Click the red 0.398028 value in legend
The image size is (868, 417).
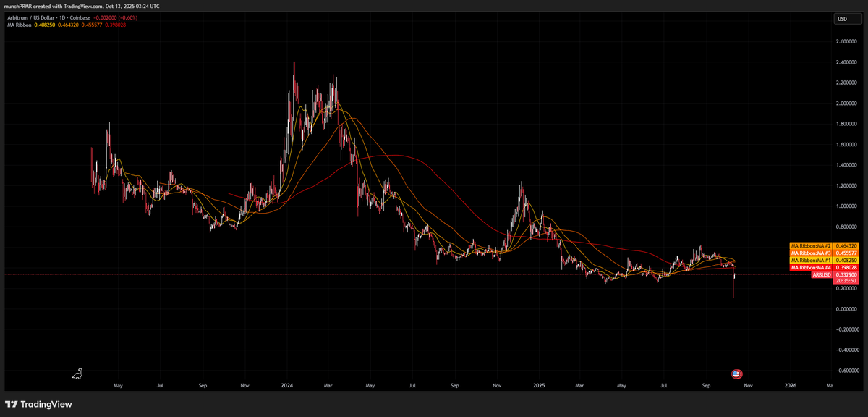pyautogui.click(x=114, y=25)
